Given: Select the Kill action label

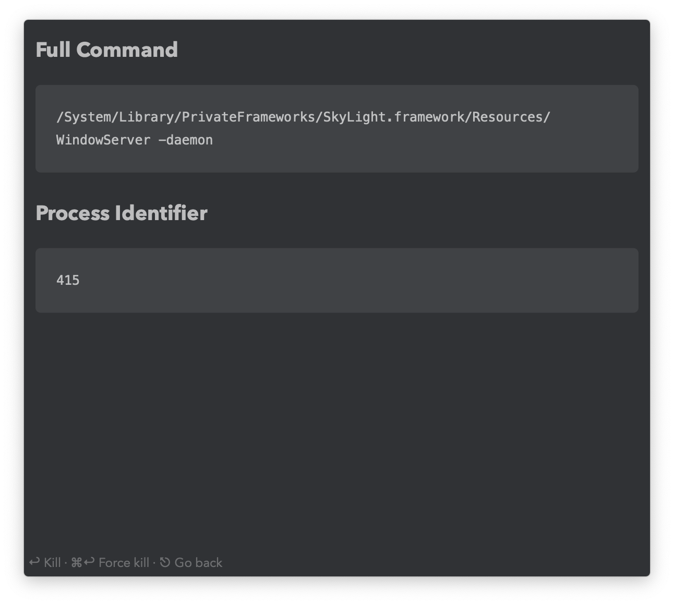Looking at the screenshot, I should pos(52,562).
